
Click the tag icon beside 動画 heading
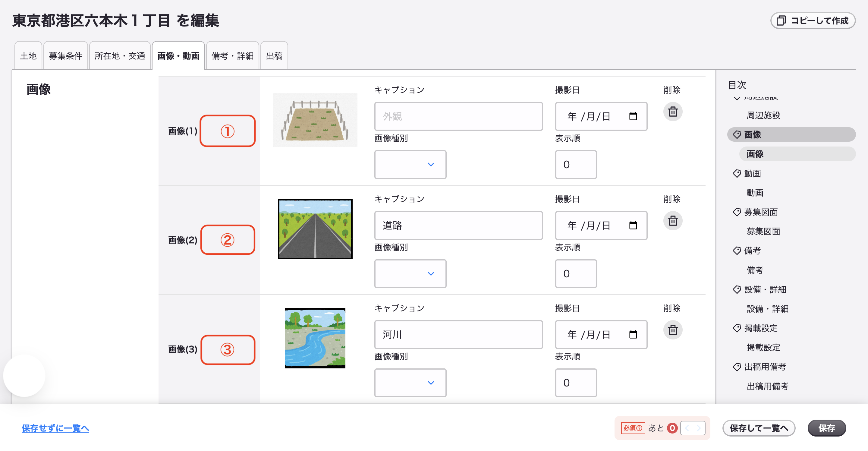[x=737, y=174]
